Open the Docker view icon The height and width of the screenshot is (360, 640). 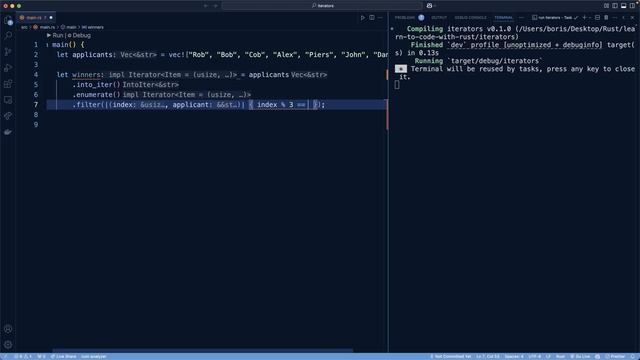pyautogui.click(x=8, y=132)
